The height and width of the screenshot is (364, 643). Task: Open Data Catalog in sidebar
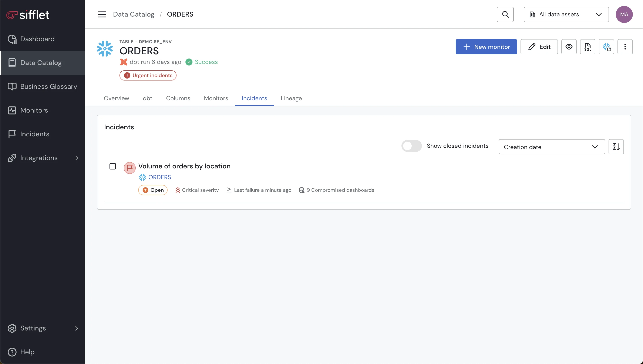(x=43, y=63)
